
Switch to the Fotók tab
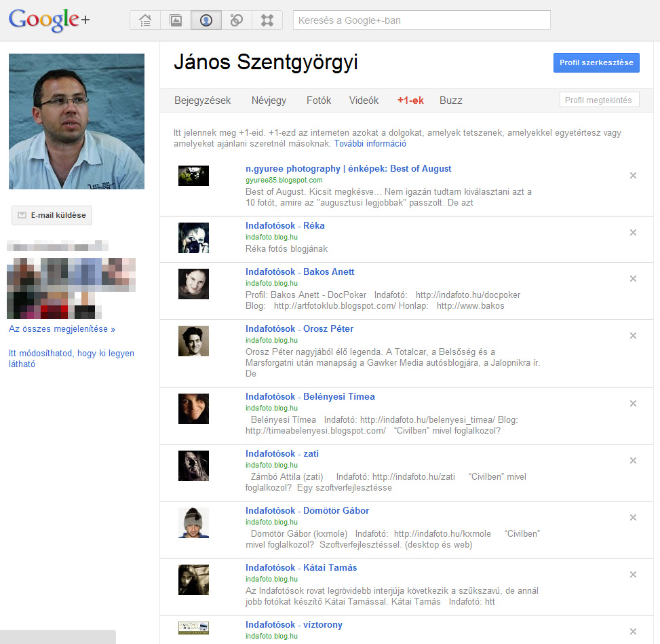319,100
